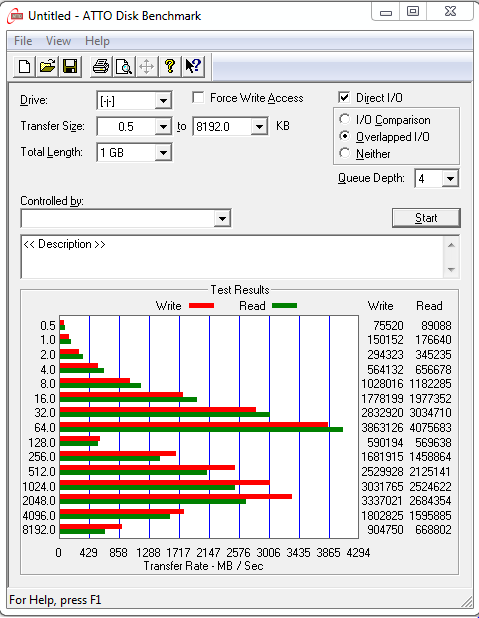Image resolution: width=479 pixels, height=618 pixels.
Task: Click the Test Results group title
Action: [240, 290]
